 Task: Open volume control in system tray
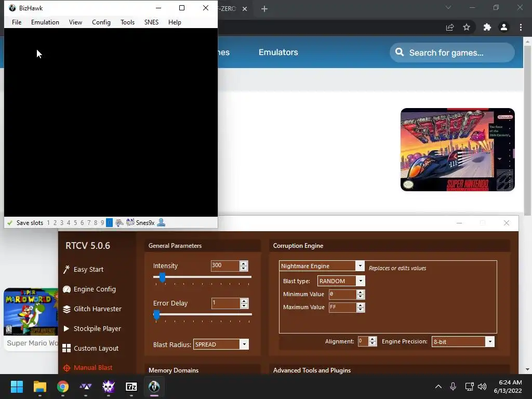pos(482,387)
